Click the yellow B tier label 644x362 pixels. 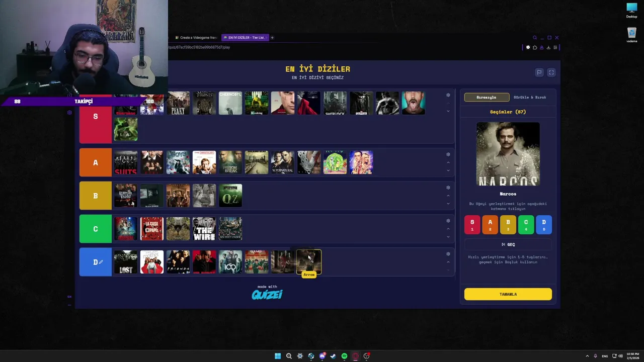96,196
